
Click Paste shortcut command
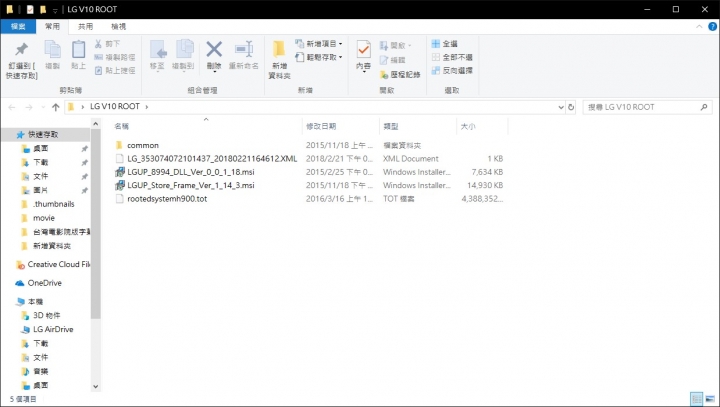pos(115,70)
